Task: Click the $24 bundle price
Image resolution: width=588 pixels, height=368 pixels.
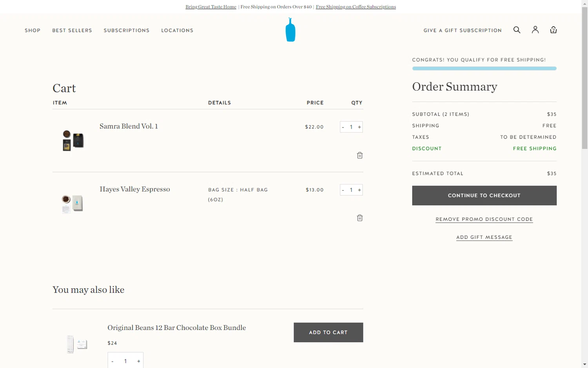Action: coord(112,343)
